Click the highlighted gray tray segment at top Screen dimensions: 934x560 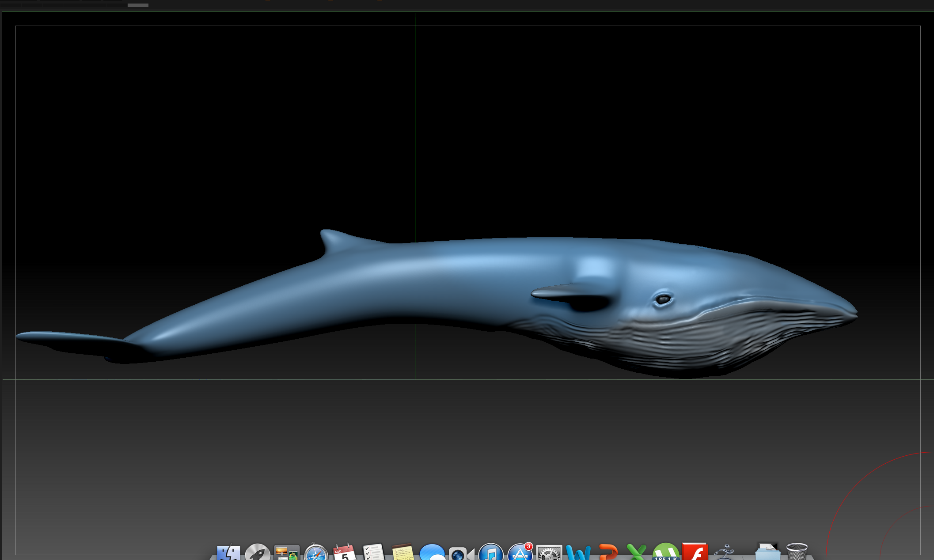tap(138, 5)
